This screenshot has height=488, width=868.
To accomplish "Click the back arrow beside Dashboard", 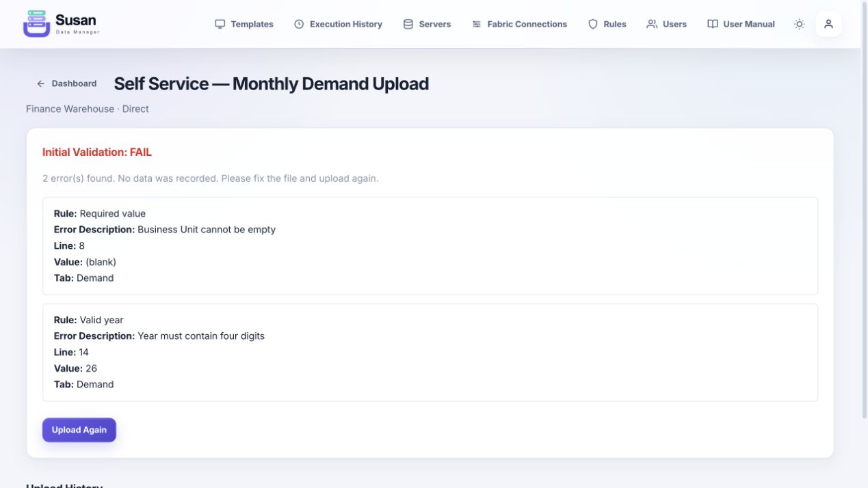I will pyautogui.click(x=40, y=83).
